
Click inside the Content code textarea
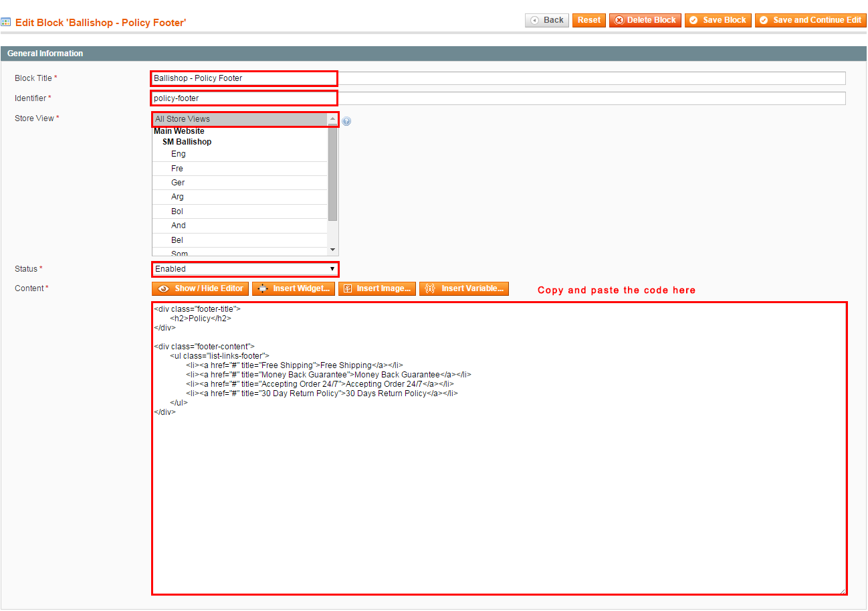pos(499,448)
